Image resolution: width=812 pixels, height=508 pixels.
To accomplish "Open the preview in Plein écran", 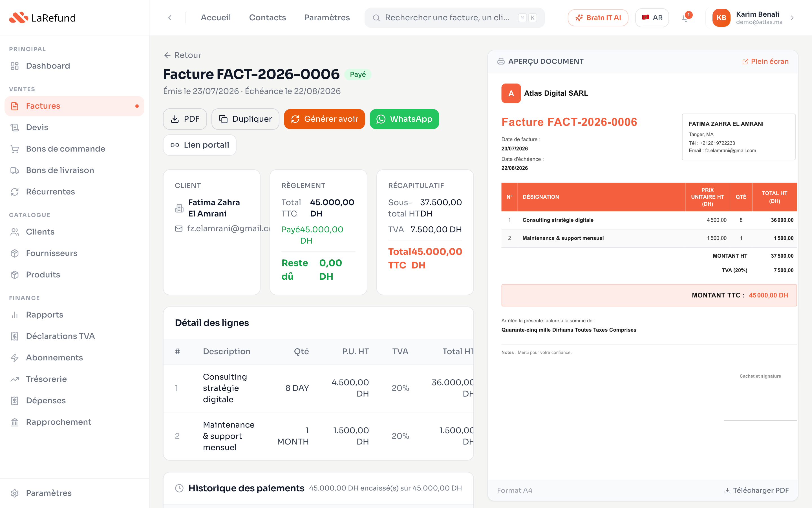I will click(x=765, y=62).
